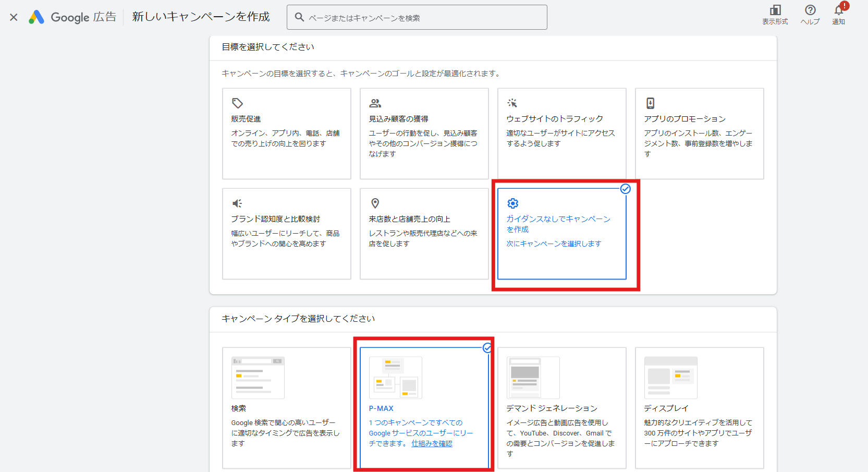Open the 表示形式 panel from the top bar
868x472 pixels.
[x=776, y=14]
